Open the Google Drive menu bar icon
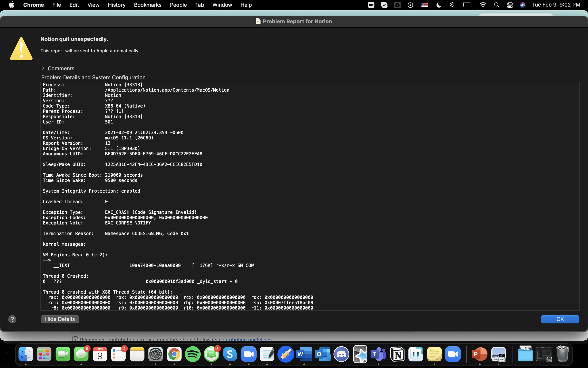 point(397,5)
